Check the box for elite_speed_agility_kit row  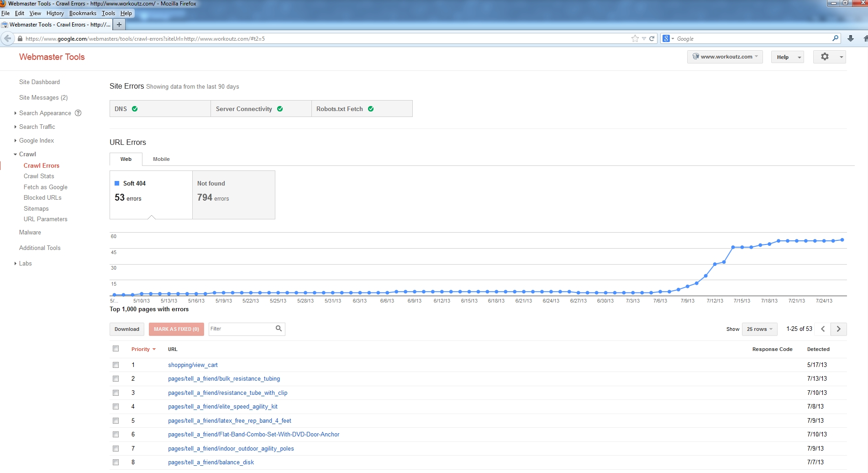[116, 406]
